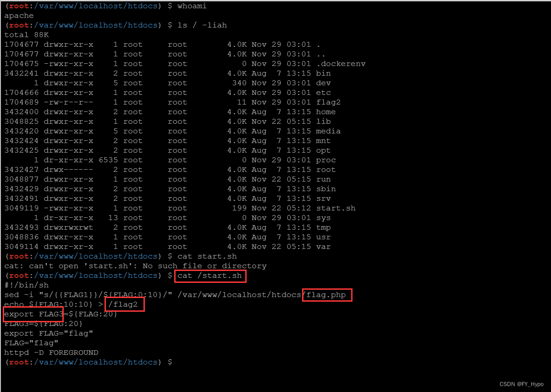Click the size '199' of start.sh
This screenshot has height=392, width=551.
(240, 208)
